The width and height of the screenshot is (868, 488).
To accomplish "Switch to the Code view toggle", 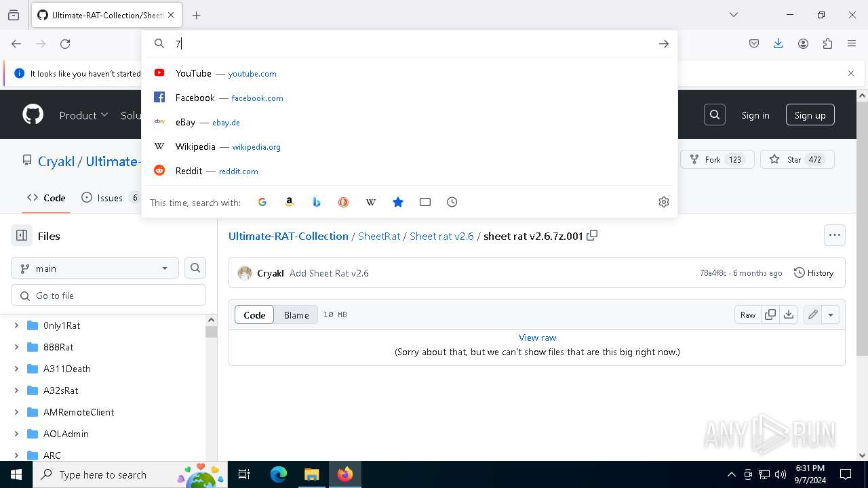I will (254, 315).
